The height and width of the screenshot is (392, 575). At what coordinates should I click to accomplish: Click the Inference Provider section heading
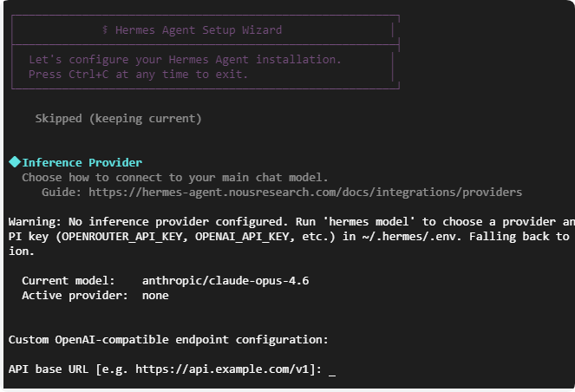82,162
